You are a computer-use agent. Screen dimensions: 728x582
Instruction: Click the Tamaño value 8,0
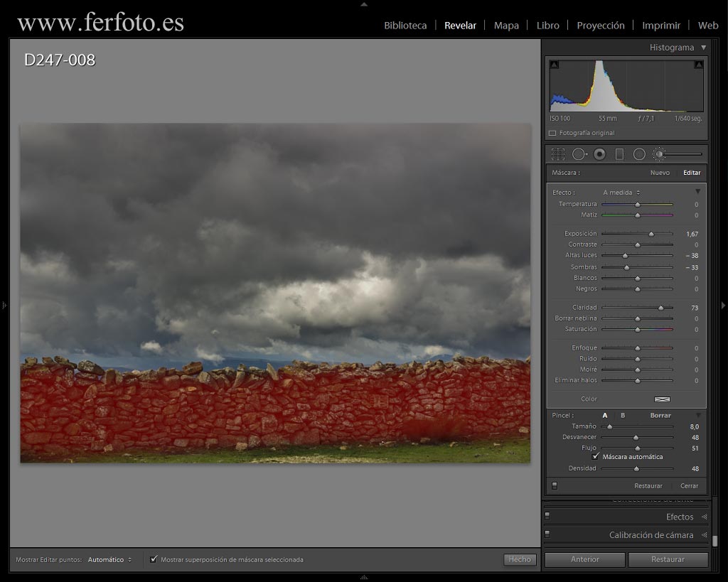(x=694, y=426)
